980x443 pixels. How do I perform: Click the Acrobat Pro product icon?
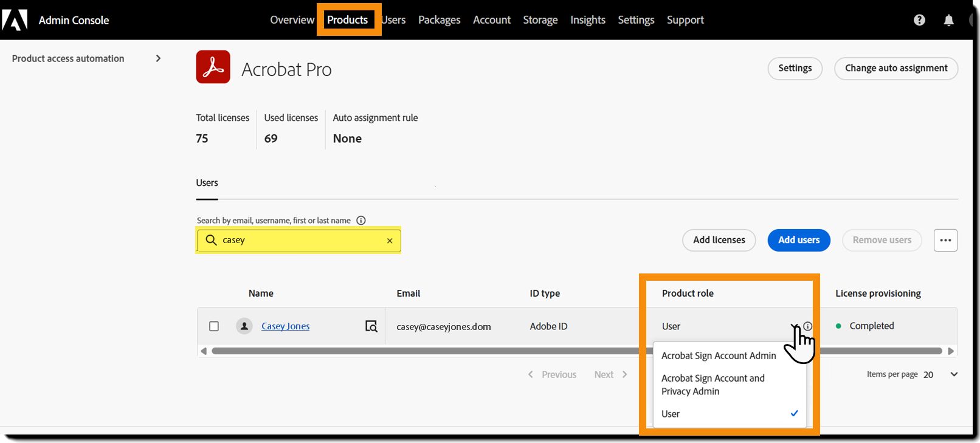coord(213,67)
